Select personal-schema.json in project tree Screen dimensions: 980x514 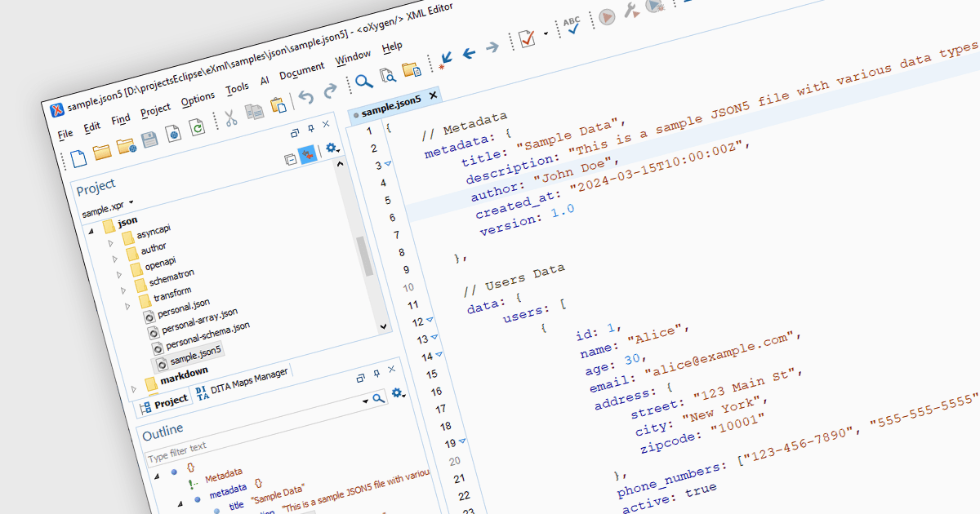click(x=201, y=335)
